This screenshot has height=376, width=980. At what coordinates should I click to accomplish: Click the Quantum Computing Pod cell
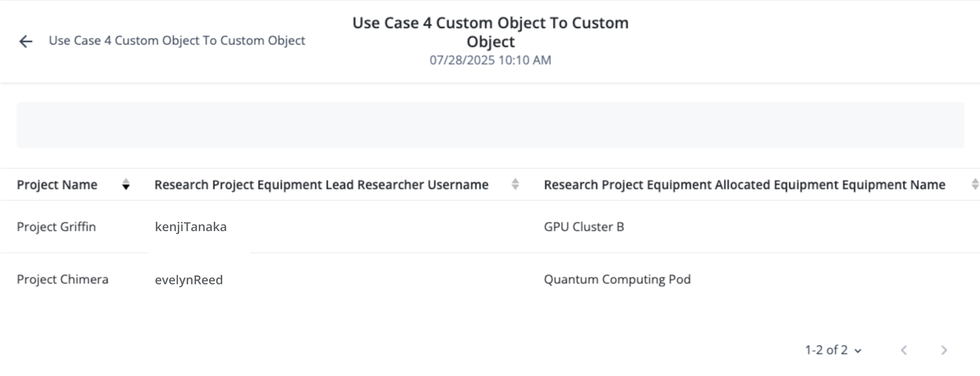click(x=617, y=280)
